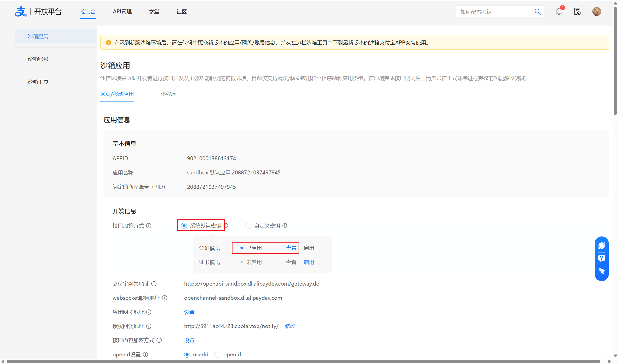The height and width of the screenshot is (364, 618).
Task: Choose the openId radio option
Action: (217, 355)
